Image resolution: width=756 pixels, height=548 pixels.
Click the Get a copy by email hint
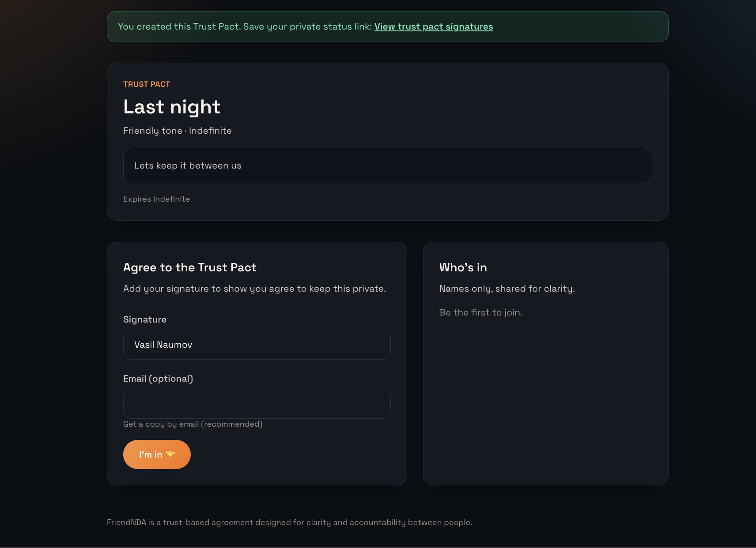pos(193,424)
